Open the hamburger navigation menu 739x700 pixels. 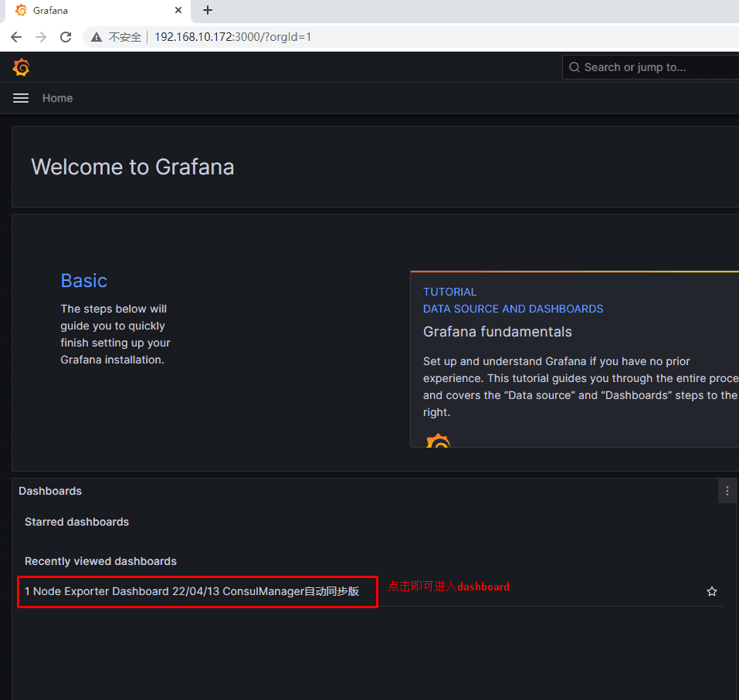[x=21, y=98]
